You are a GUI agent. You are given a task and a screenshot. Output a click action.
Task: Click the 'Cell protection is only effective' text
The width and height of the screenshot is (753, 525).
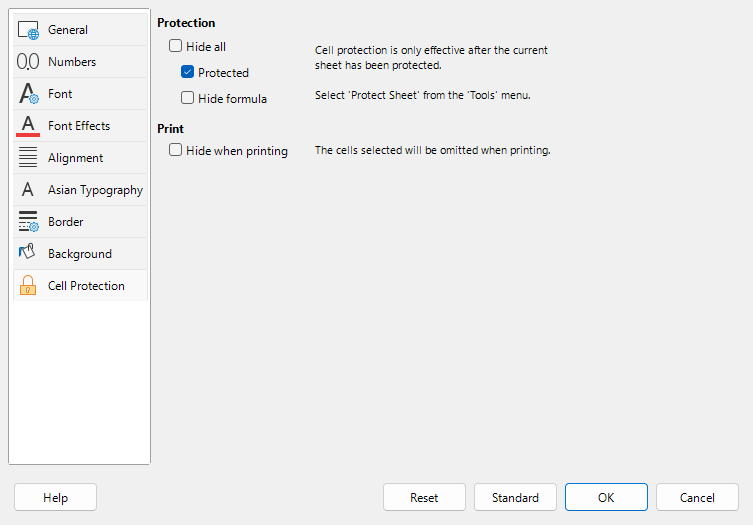[x=431, y=57]
